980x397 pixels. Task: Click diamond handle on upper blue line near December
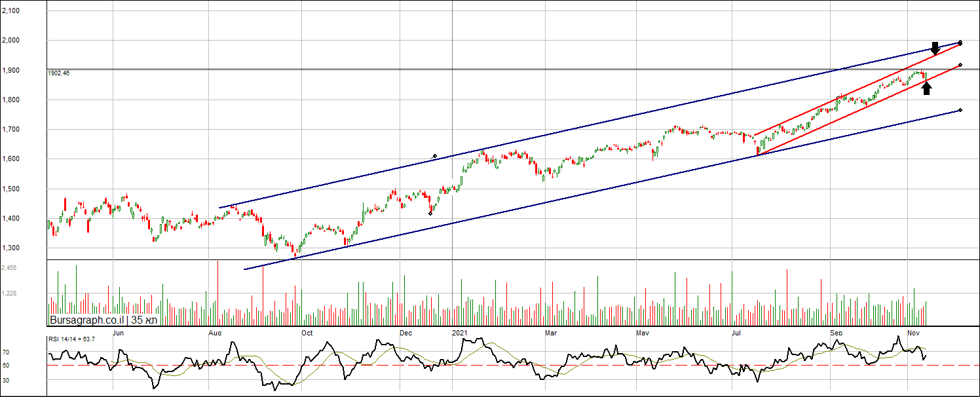435,156
